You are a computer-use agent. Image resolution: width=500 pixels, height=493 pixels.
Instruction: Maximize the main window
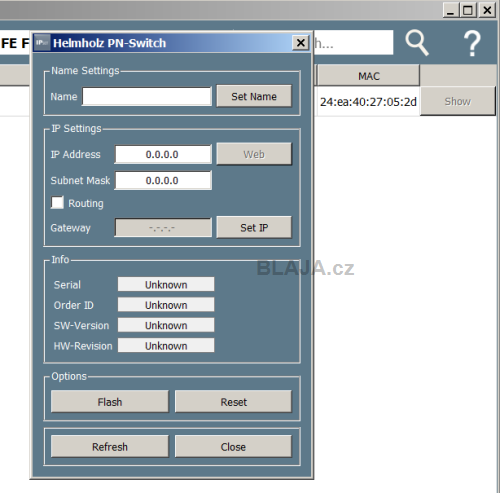tap(468, 10)
